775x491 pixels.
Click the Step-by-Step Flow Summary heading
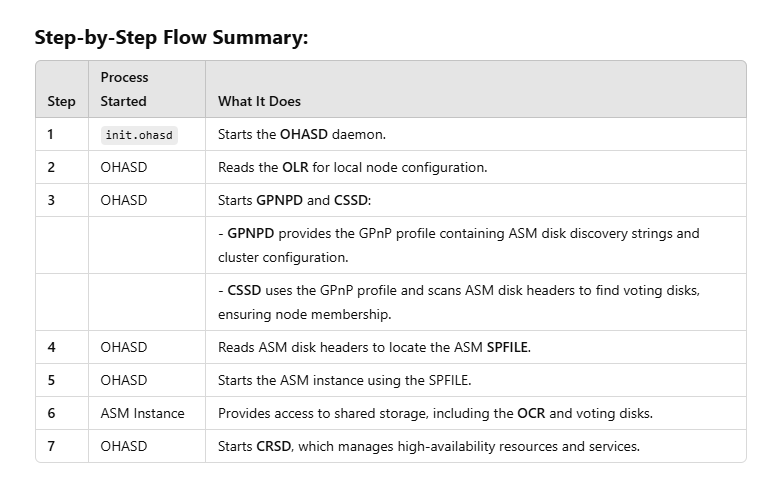tap(171, 38)
